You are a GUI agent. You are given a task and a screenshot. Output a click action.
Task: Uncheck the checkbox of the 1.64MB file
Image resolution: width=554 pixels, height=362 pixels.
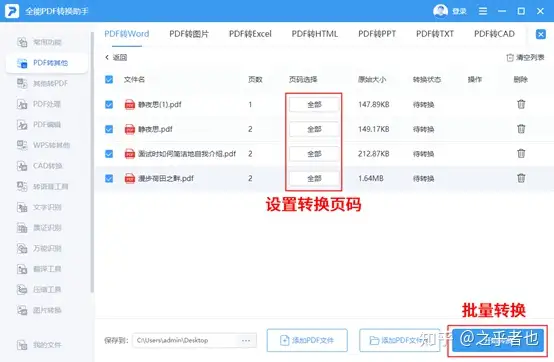(x=109, y=178)
